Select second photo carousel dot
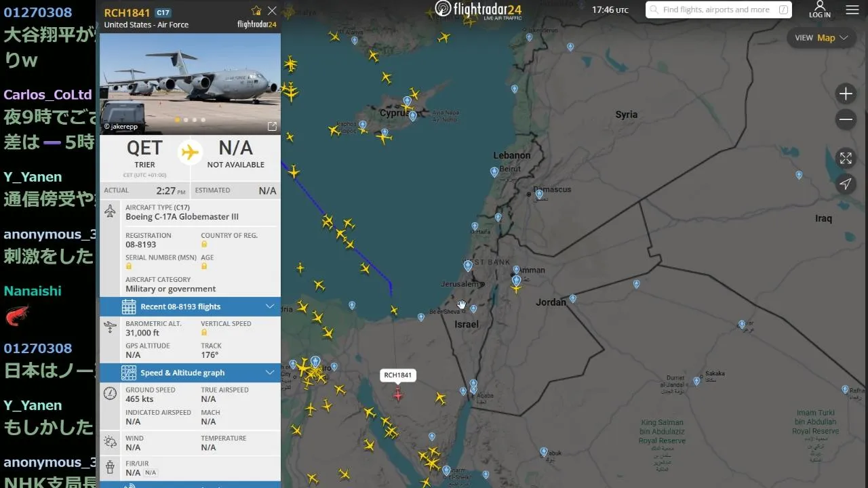868x488 pixels. click(186, 120)
